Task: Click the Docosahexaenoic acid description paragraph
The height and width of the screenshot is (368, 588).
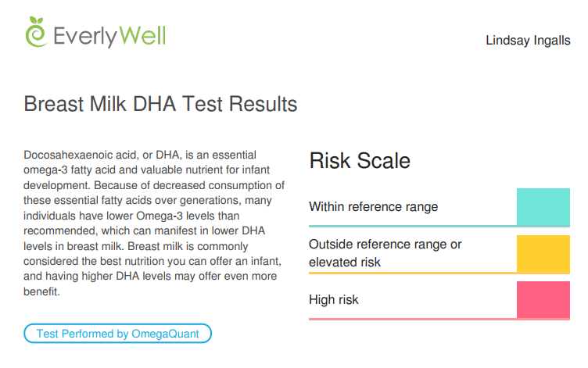Action: click(154, 223)
